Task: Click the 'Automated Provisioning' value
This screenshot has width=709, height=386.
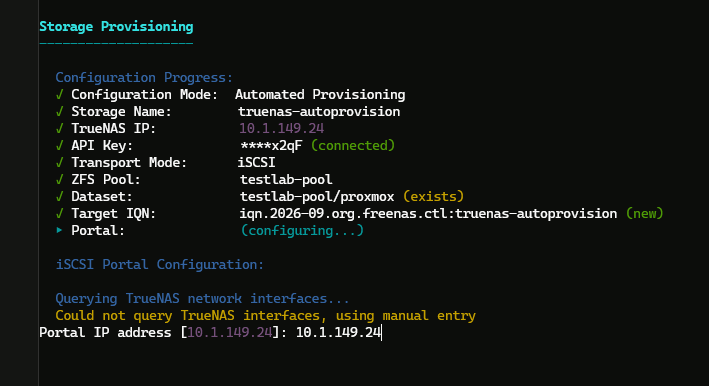Action: [x=320, y=94]
